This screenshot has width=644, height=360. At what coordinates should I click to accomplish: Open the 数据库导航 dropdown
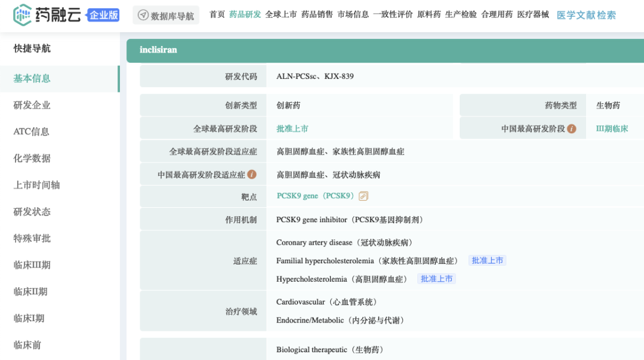[166, 16]
